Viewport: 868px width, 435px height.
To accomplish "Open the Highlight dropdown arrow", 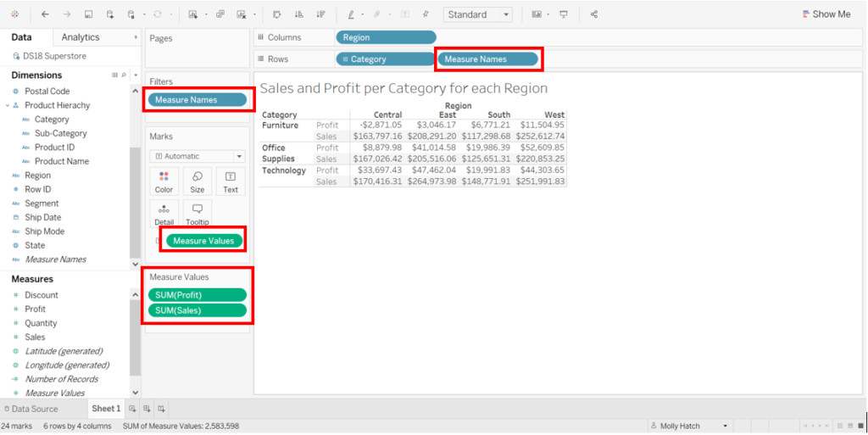I will click(x=363, y=14).
